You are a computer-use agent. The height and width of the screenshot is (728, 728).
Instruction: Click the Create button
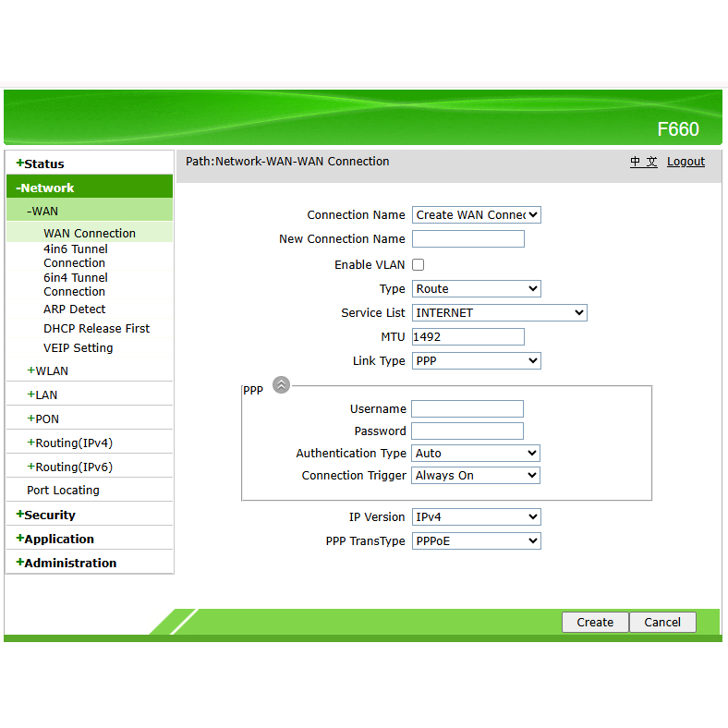(x=595, y=623)
